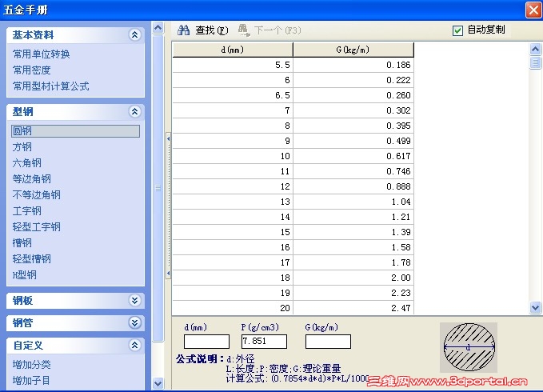
Task: Click table scrollbar down arrow
Action: tap(535, 307)
